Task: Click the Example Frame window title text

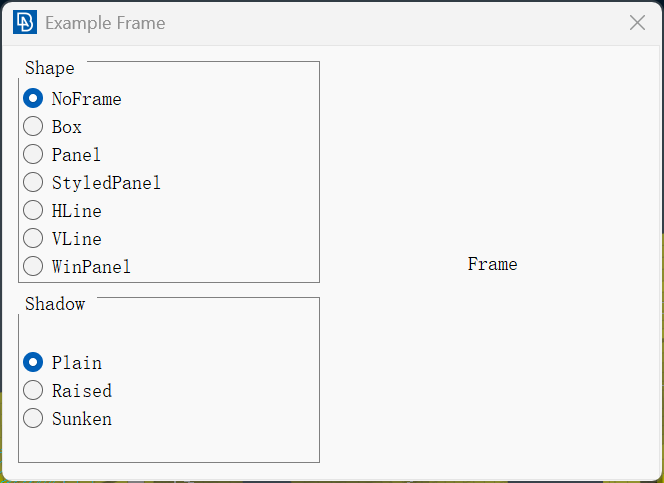Action: coord(105,23)
